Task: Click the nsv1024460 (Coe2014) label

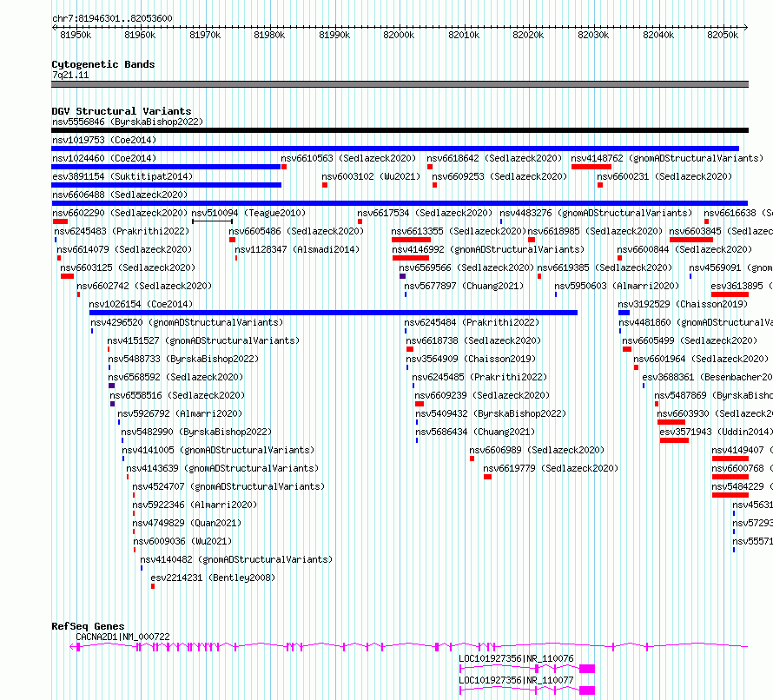Action: click(104, 158)
